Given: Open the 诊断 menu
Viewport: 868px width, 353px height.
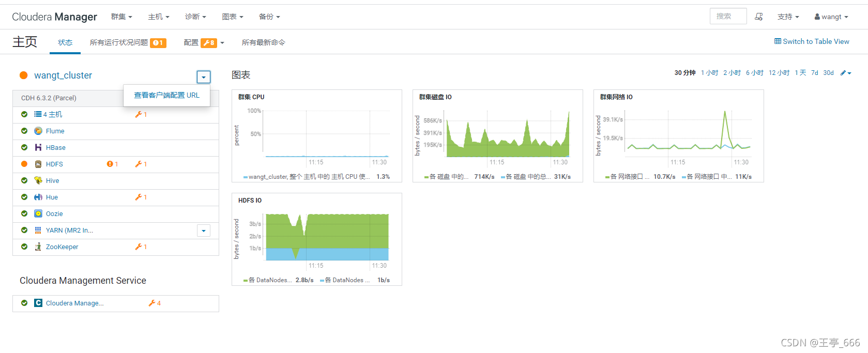Looking at the screenshot, I should click(x=195, y=17).
